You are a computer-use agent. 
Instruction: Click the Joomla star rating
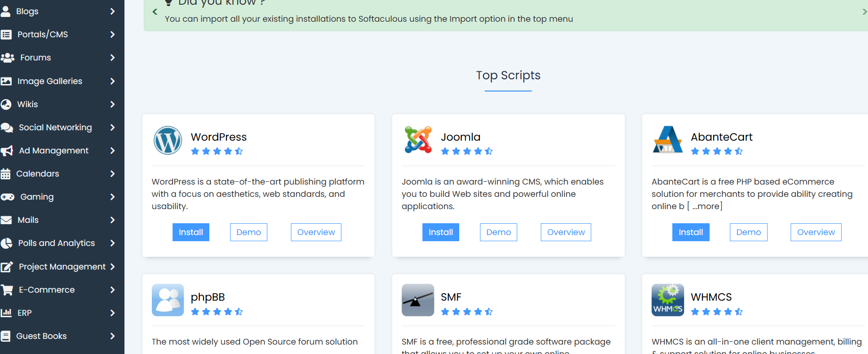467,152
